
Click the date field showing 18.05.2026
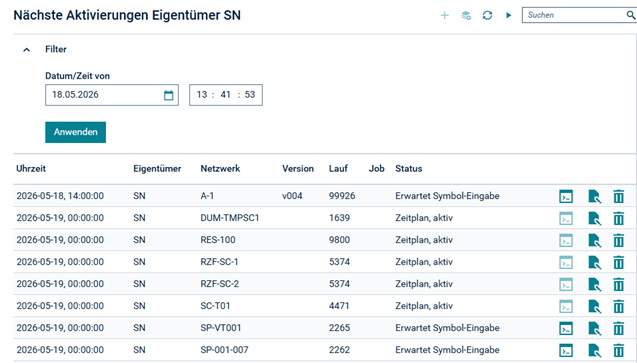(x=112, y=95)
